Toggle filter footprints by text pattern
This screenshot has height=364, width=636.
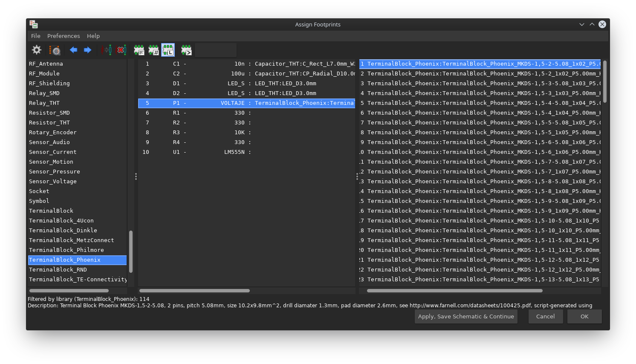[x=186, y=50]
